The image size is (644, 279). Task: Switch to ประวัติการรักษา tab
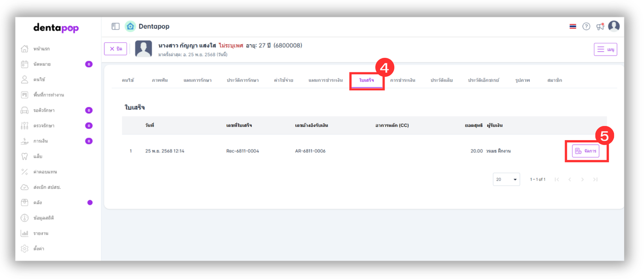coord(242,80)
